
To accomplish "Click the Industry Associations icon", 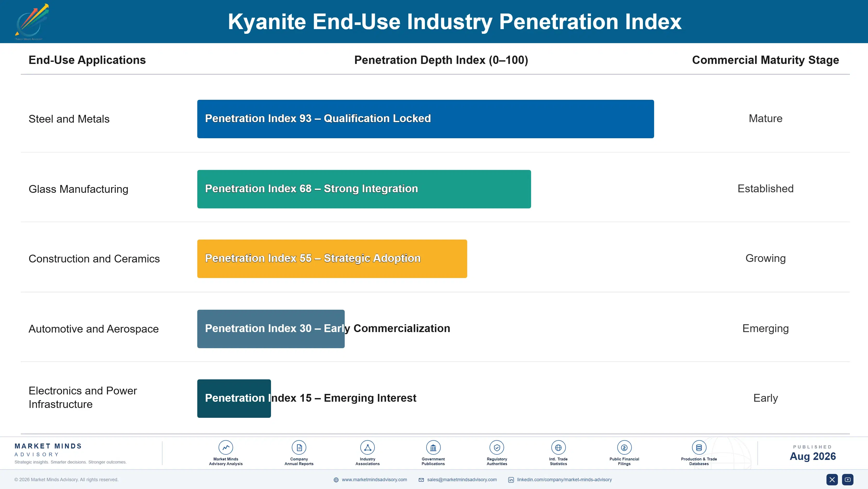I will (367, 447).
